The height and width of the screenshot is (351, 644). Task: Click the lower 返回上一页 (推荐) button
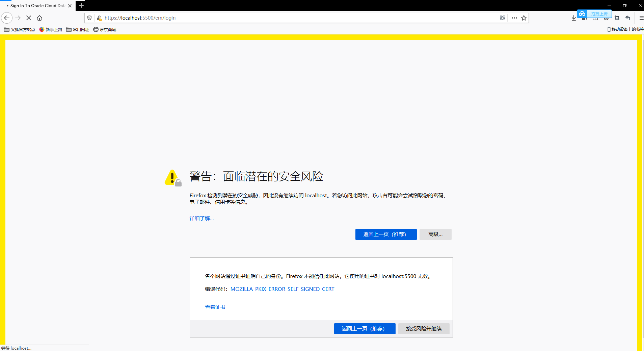tap(365, 328)
